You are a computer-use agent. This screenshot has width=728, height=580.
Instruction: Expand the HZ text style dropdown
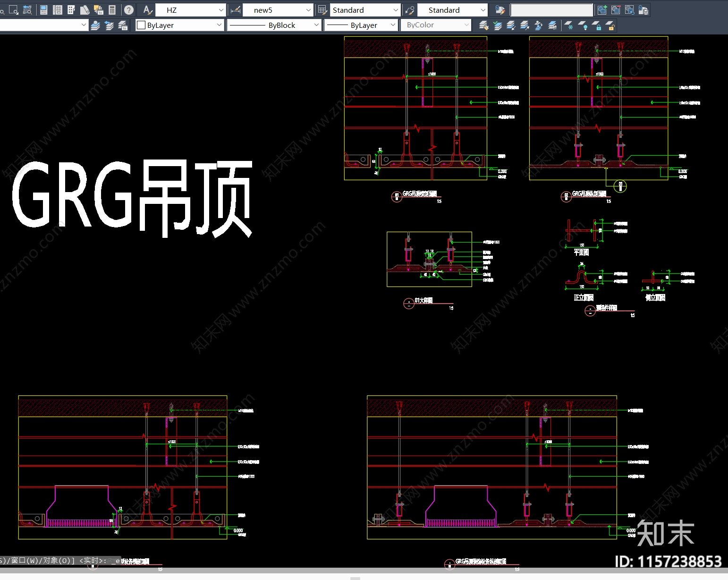click(x=221, y=10)
